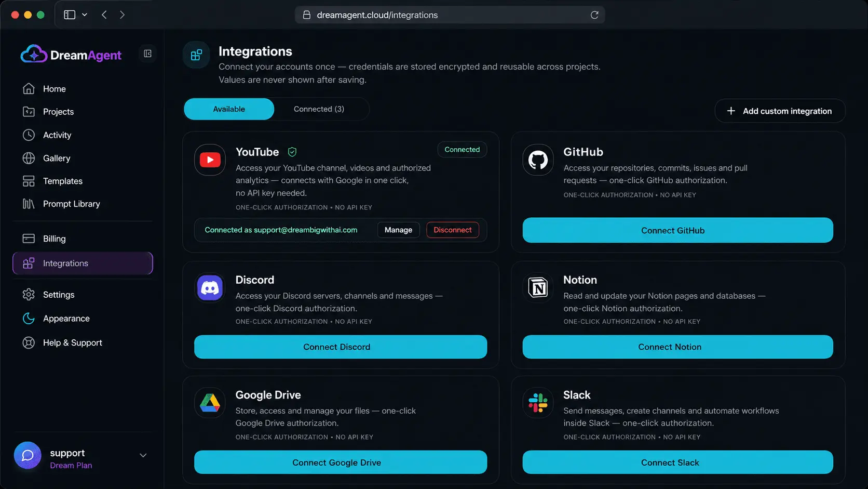Click the Templates layout icon
The height and width of the screenshot is (489, 868).
coord(29,181)
